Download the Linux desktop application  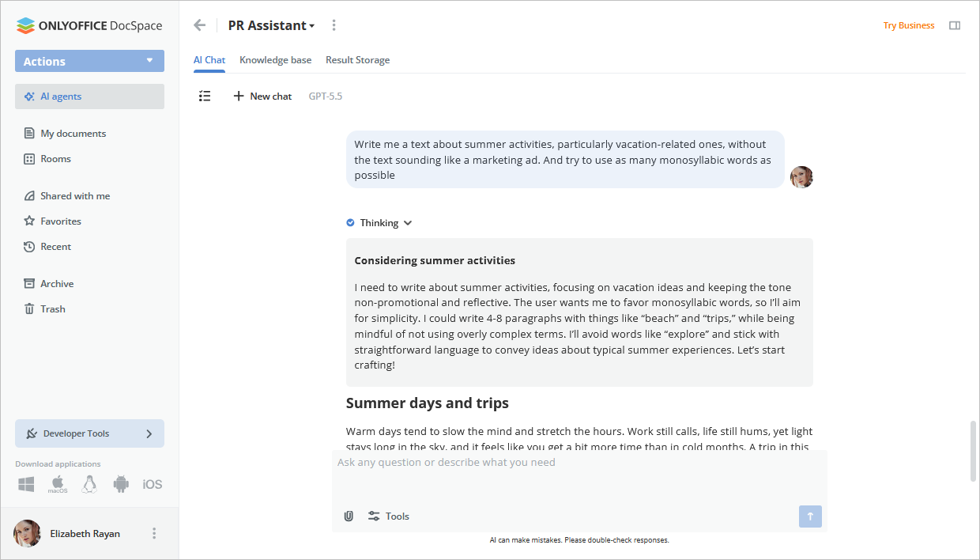[x=89, y=484]
